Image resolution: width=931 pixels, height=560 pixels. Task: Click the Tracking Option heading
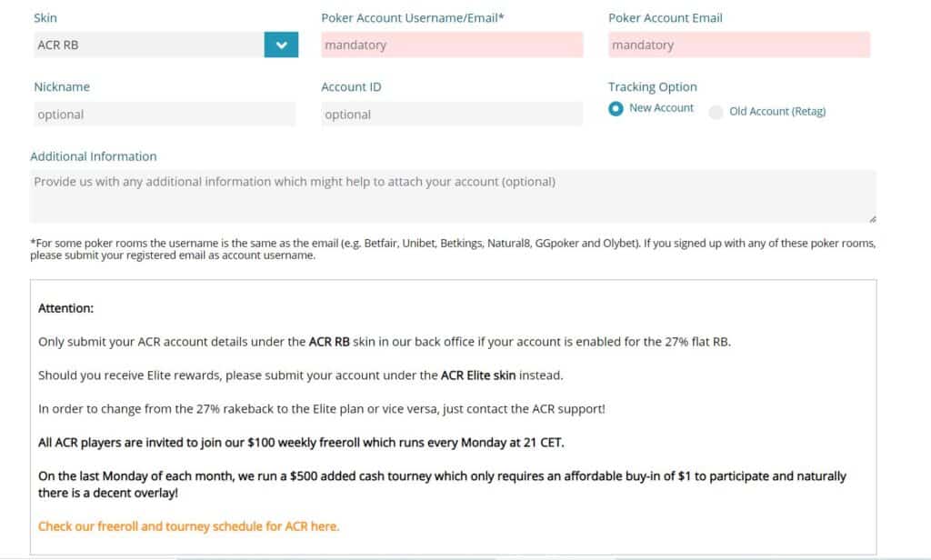pos(653,87)
